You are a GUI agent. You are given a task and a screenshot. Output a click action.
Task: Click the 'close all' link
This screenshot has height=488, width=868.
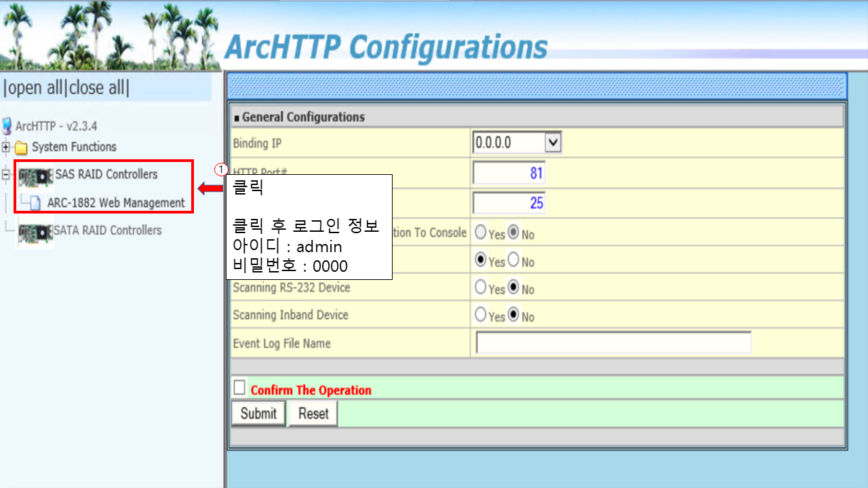click(97, 88)
